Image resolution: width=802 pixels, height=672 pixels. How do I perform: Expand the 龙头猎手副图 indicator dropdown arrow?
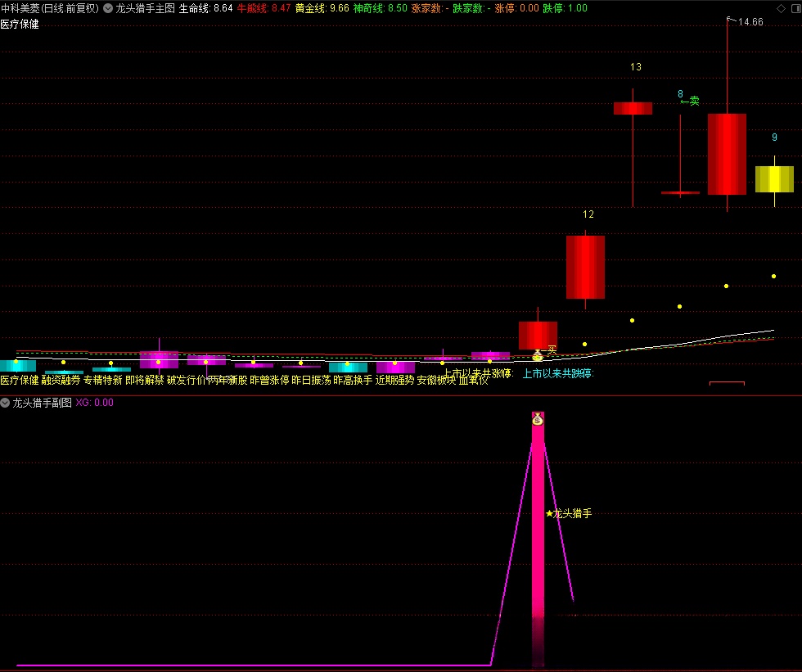(6, 403)
